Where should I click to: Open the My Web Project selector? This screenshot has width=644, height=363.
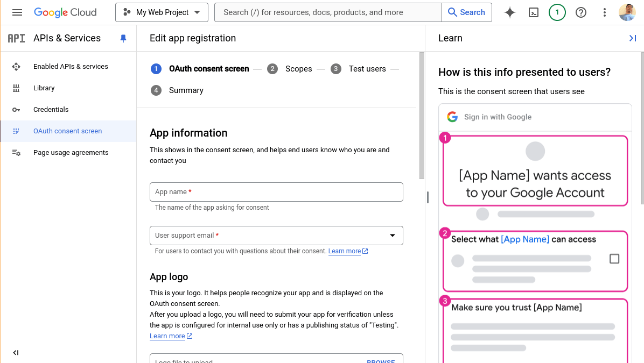pyautogui.click(x=162, y=12)
